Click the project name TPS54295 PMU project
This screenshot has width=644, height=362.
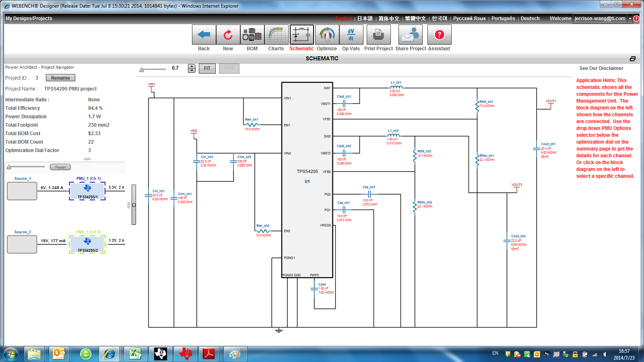(70, 89)
